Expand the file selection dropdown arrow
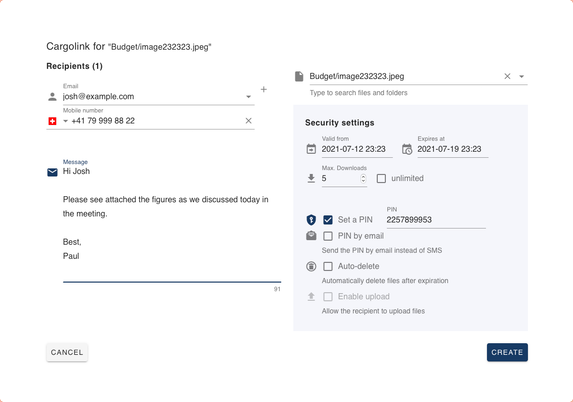Image resolution: width=573 pixels, height=402 pixels. 521,76
